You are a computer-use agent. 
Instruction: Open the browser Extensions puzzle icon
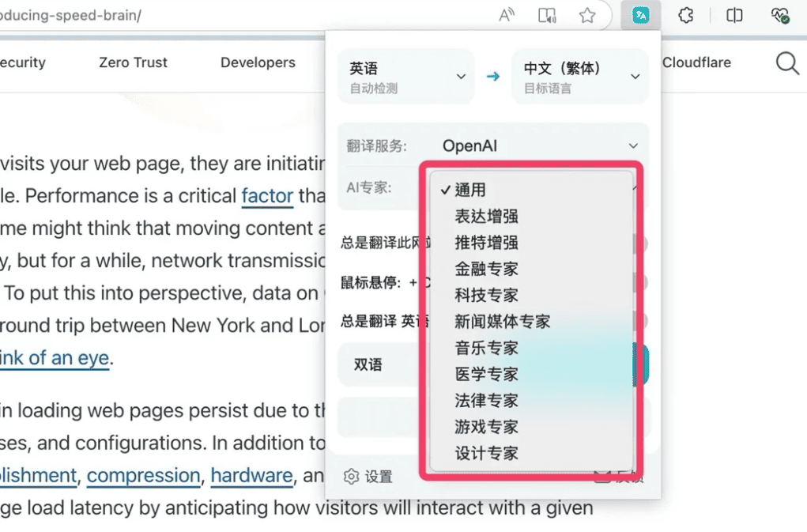(685, 15)
